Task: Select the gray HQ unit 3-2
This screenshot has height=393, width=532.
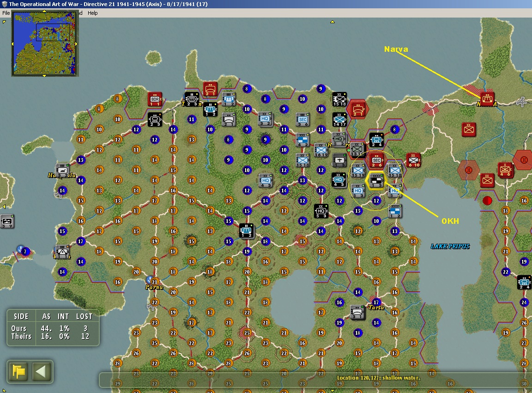Action: coord(266,119)
